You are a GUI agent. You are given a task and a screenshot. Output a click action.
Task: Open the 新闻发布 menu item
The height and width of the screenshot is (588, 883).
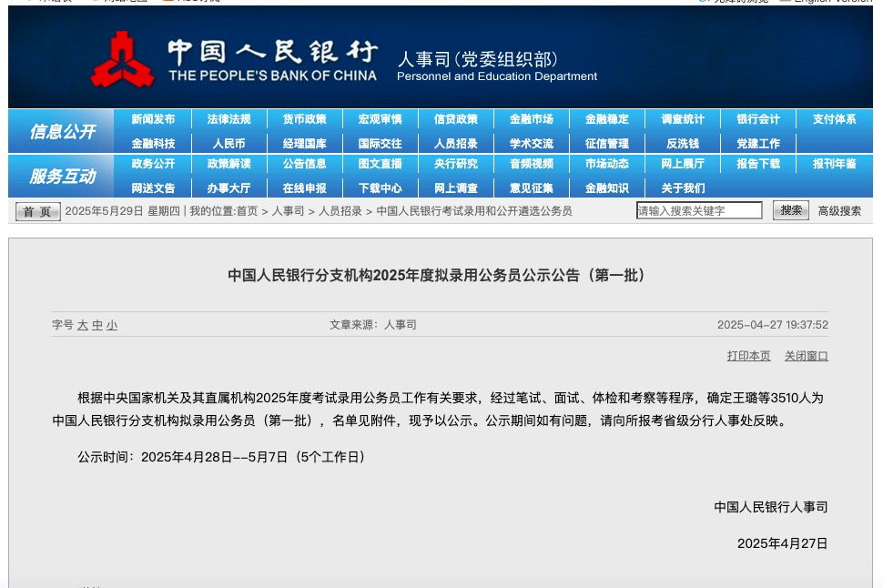point(153,119)
